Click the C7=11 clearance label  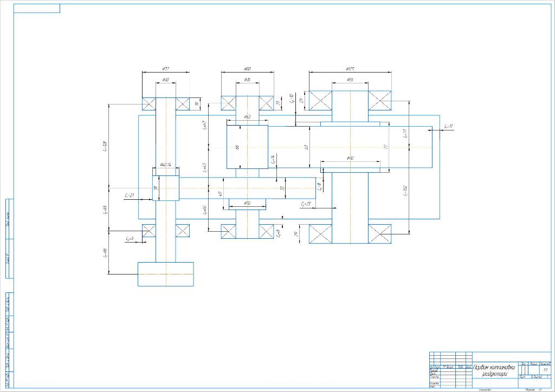click(448, 126)
